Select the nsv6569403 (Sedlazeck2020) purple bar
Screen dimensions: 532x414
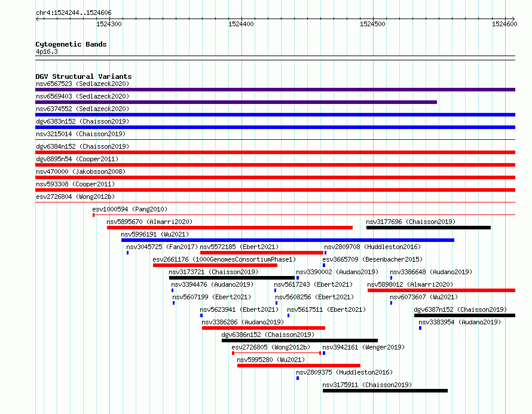click(236, 102)
